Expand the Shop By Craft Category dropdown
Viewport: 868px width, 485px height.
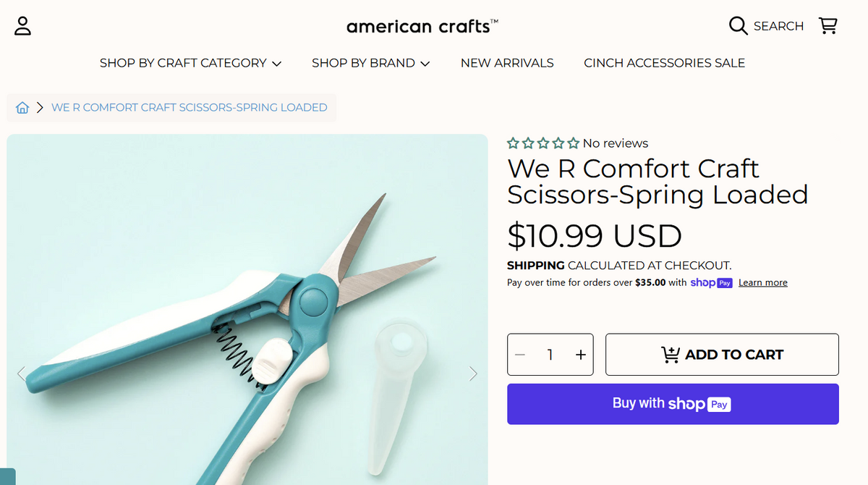(x=190, y=63)
